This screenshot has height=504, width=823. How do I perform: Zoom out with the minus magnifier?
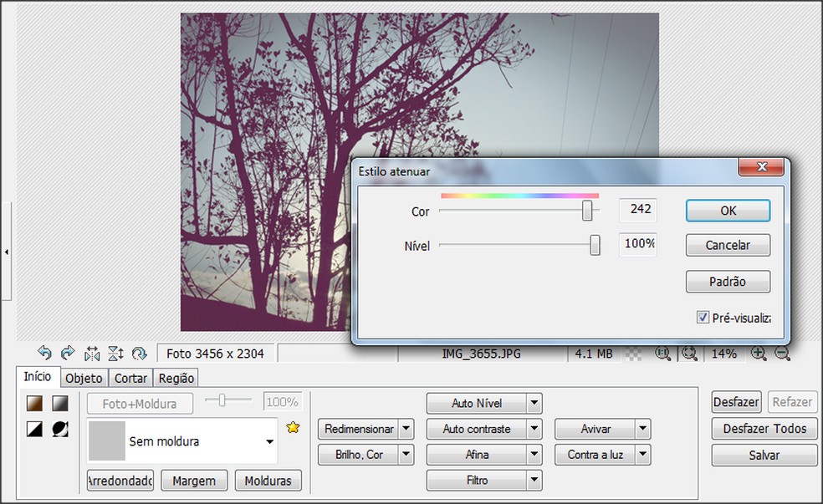pos(782,354)
